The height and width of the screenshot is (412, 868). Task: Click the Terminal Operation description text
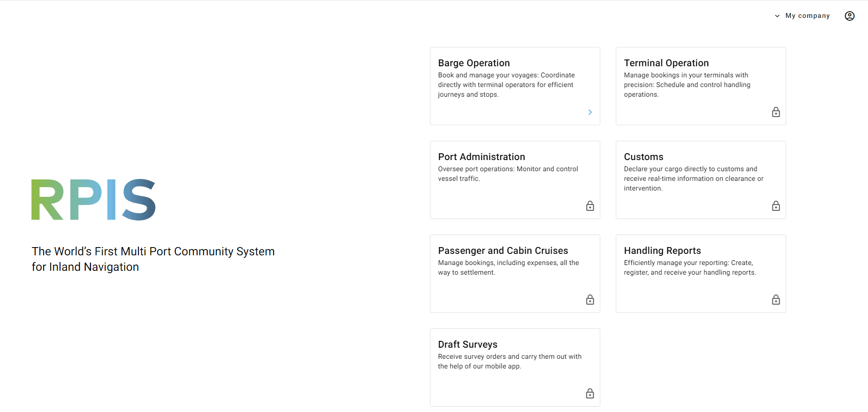(x=687, y=85)
